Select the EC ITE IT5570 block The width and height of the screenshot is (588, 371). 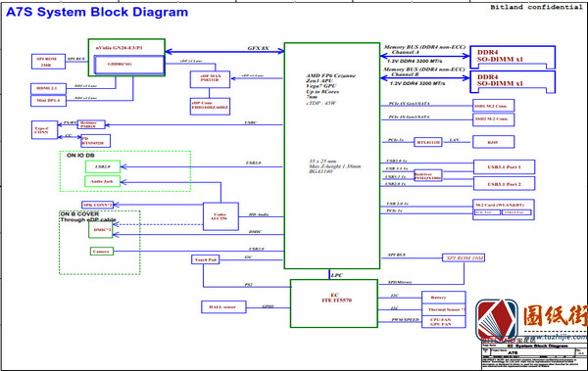[334, 303]
